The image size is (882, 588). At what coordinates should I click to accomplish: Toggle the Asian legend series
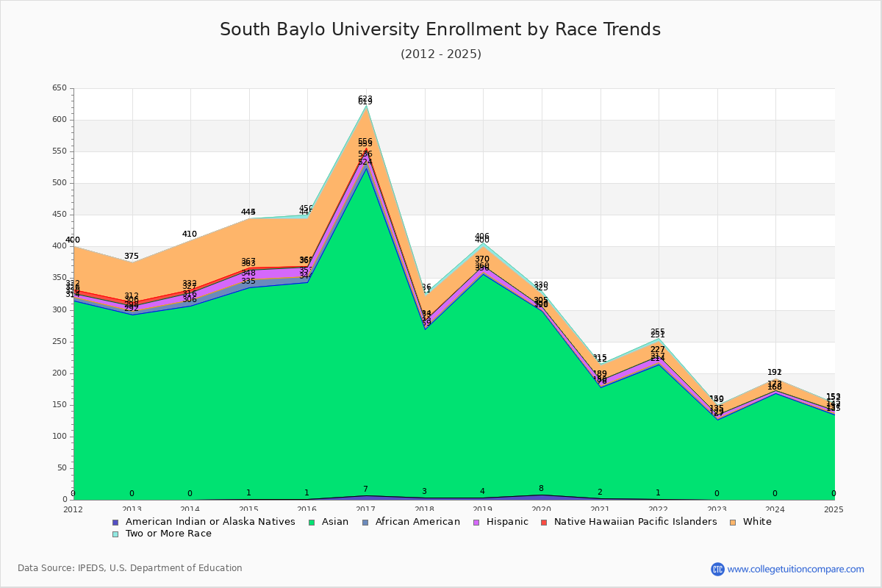pyautogui.click(x=329, y=522)
